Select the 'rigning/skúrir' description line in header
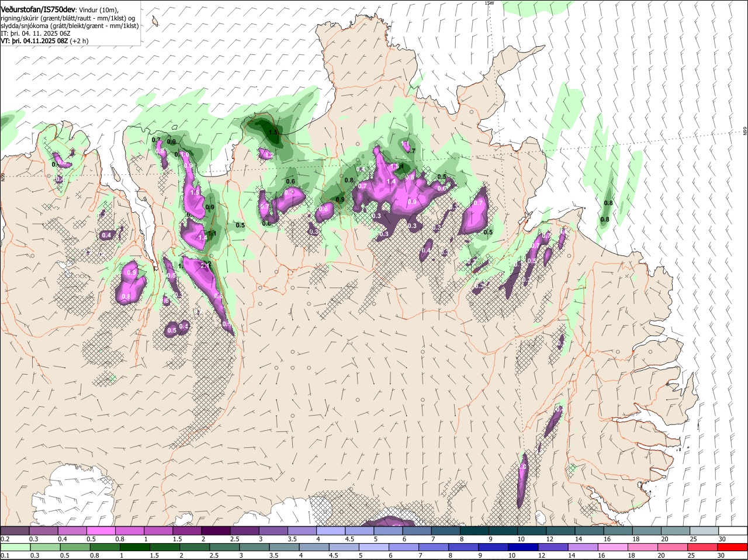748x560 pixels. click(x=69, y=18)
